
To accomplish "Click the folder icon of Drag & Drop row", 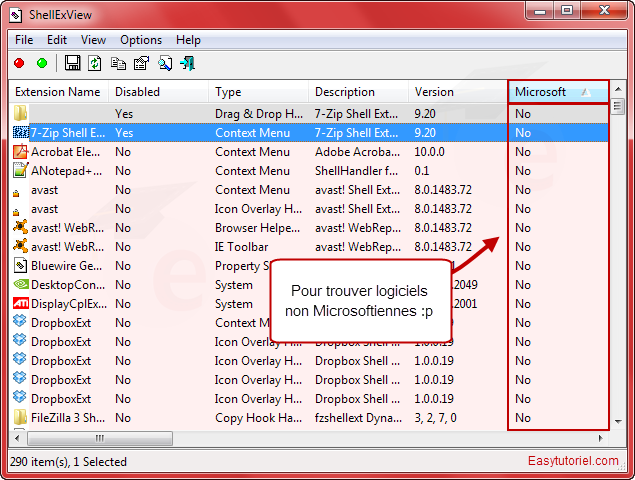I will click(20, 113).
